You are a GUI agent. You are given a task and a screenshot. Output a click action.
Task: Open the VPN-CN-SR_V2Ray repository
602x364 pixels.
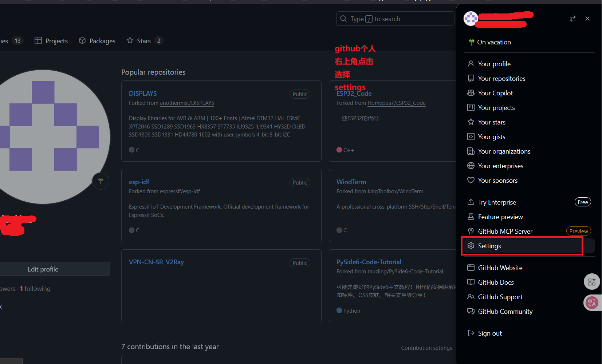coord(156,262)
